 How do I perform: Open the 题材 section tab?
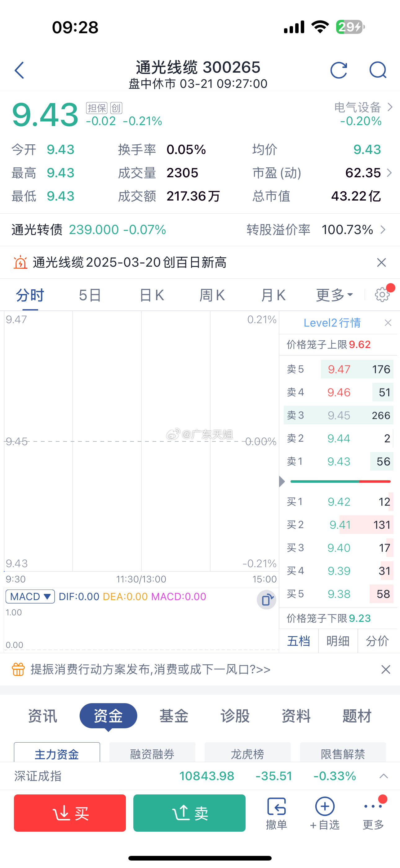click(357, 716)
